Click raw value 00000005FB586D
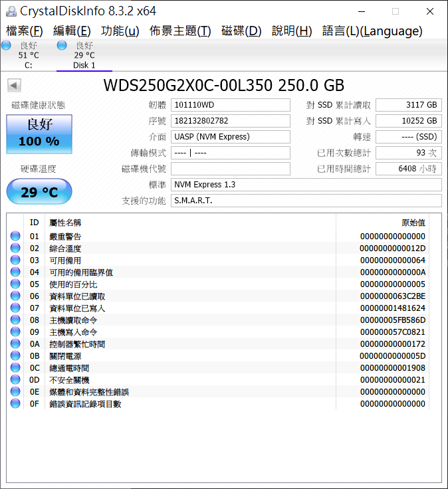448x489 pixels. tap(392, 320)
